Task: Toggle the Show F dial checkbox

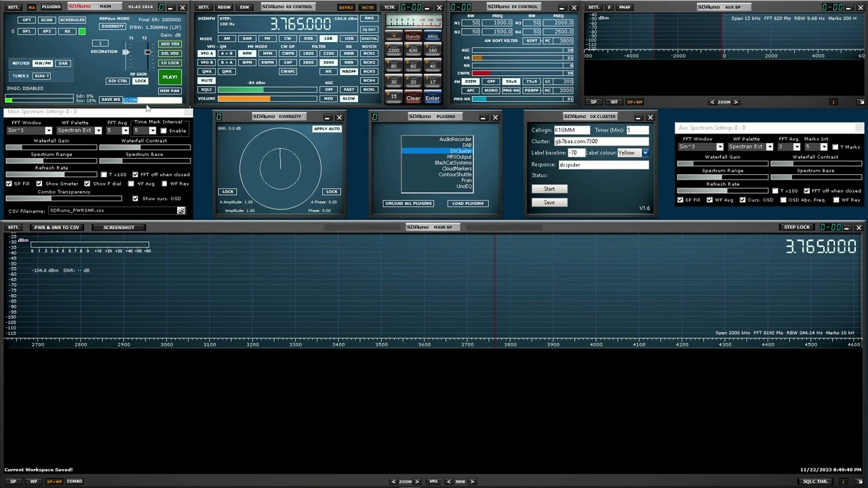Action: pos(87,184)
